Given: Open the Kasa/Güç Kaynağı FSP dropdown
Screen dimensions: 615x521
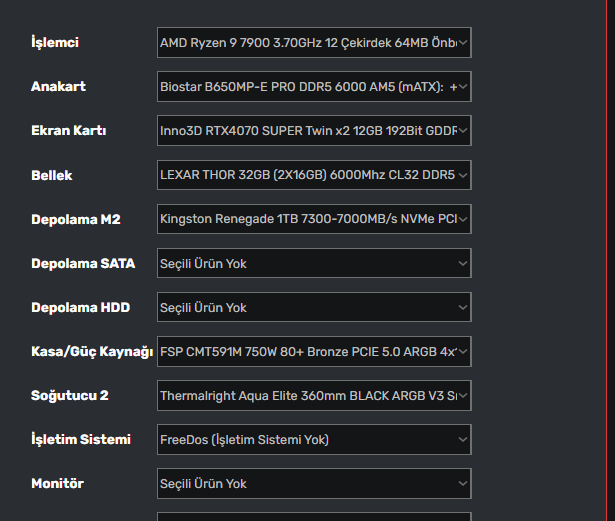Looking at the screenshot, I should 313,351.
